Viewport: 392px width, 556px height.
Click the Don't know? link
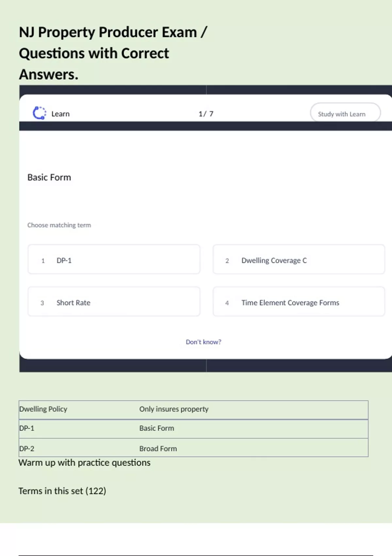pyautogui.click(x=203, y=342)
